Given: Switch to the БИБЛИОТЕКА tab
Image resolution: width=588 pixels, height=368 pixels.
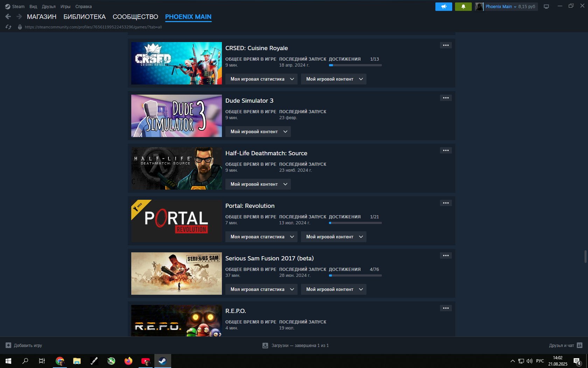Looking at the screenshot, I should 84,17.
